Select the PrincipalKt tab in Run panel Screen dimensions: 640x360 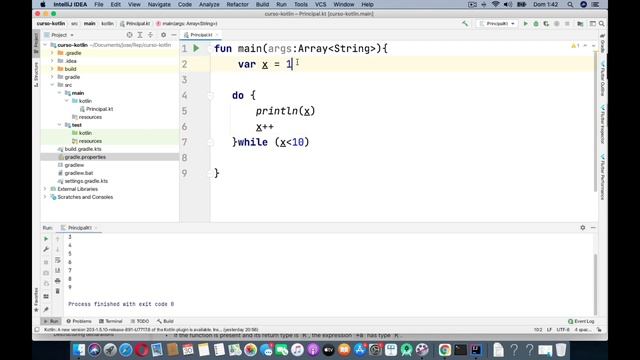pyautogui.click(x=79, y=228)
